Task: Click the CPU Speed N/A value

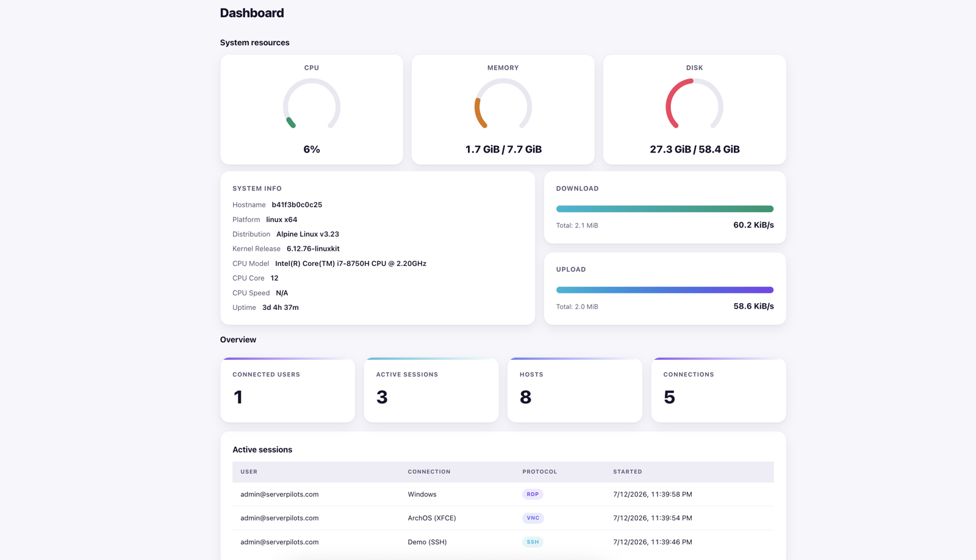Action: 282,293
